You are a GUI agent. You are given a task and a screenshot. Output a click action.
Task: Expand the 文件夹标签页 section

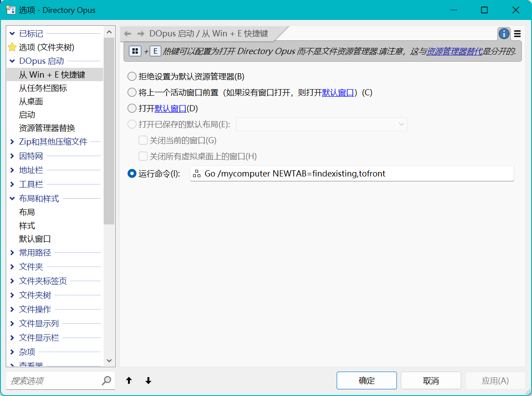pos(12,281)
